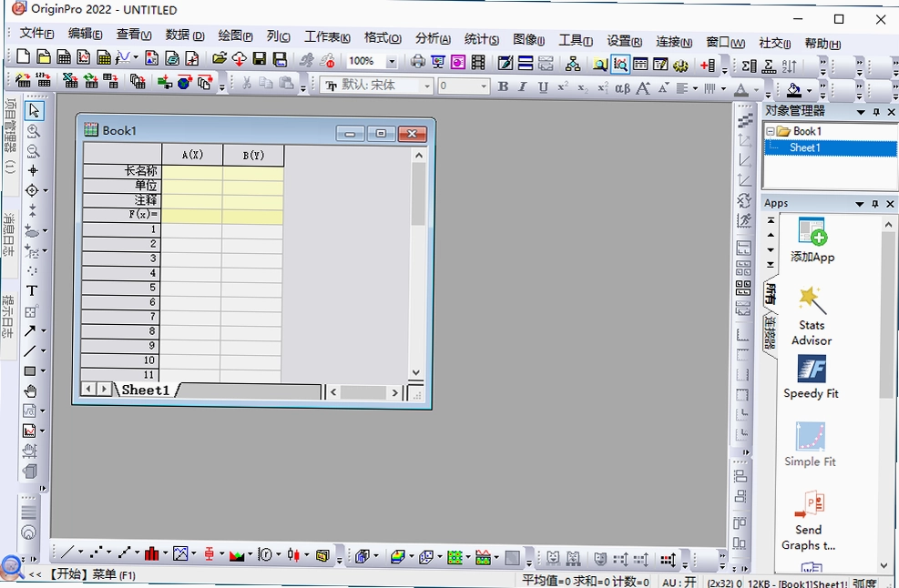Toggle Underline text formatting
This screenshot has width=899, height=588.
click(543, 87)
